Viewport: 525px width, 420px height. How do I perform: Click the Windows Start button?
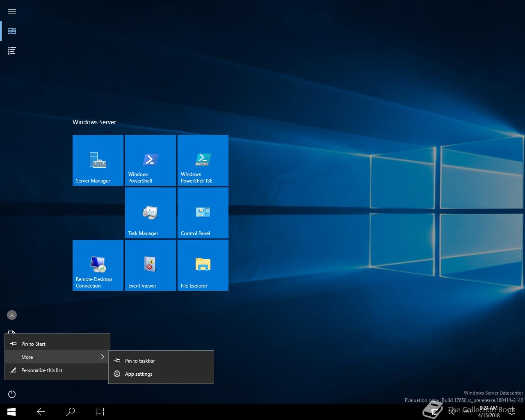[11, 411]
